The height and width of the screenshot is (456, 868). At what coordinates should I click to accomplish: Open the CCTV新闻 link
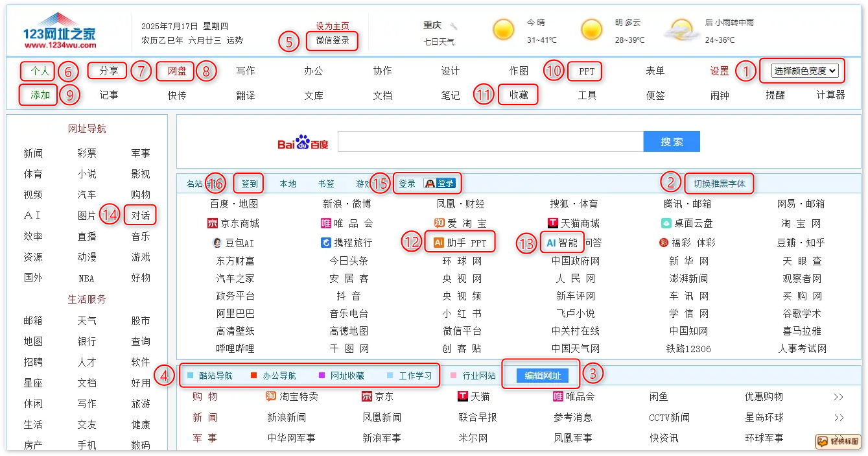pyautogui.click(x=670, y=418)
